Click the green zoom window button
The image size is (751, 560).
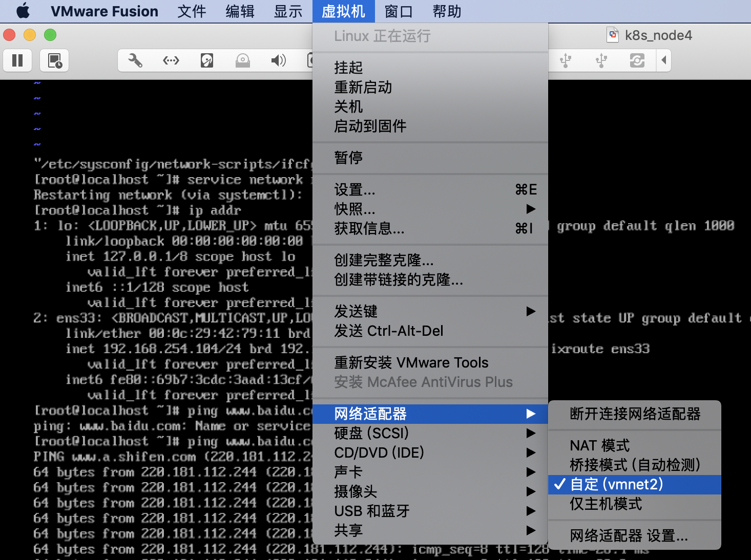pyautogui.click(x=50, y=35)
